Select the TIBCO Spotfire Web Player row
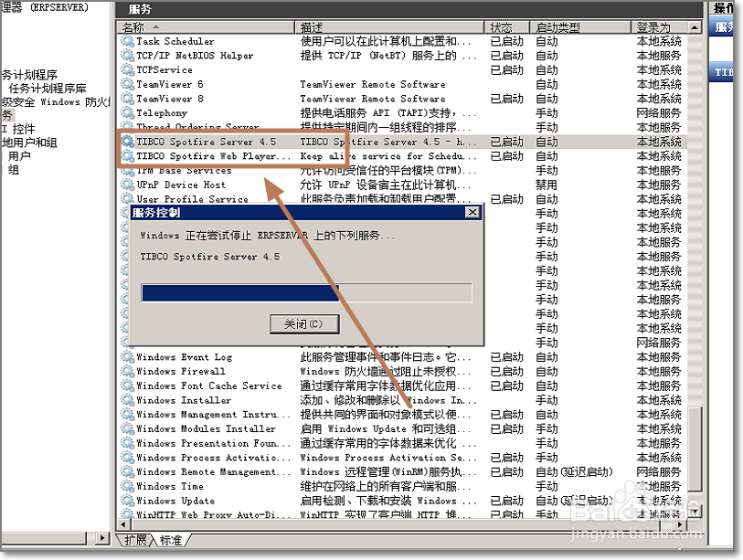 (401, 156)
